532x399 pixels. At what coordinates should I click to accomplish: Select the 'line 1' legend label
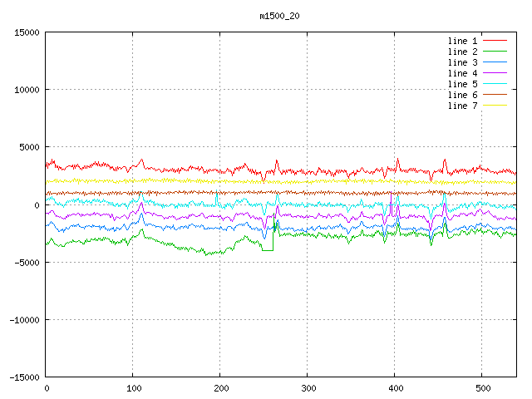click(x=463, y=41)
